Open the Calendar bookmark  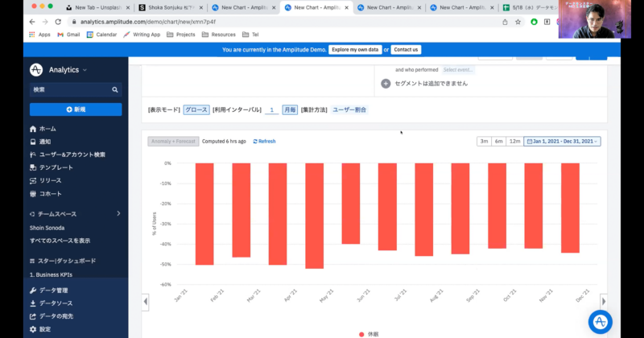pos(102,35)
